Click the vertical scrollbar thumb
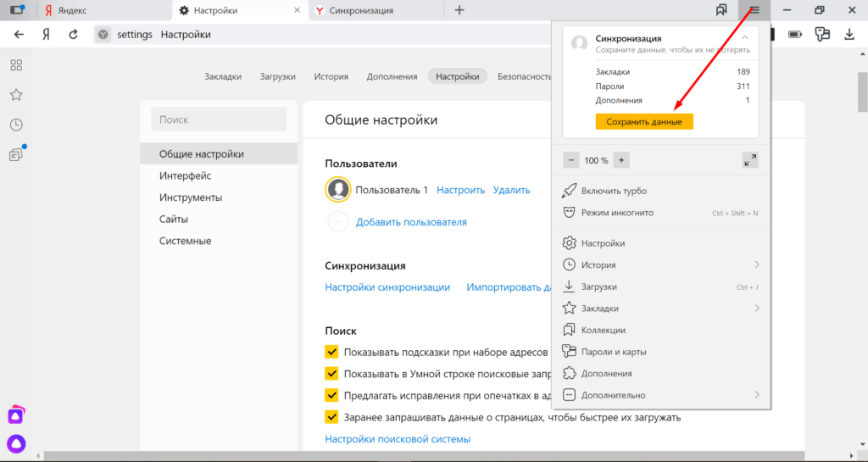 coord(862,92)
